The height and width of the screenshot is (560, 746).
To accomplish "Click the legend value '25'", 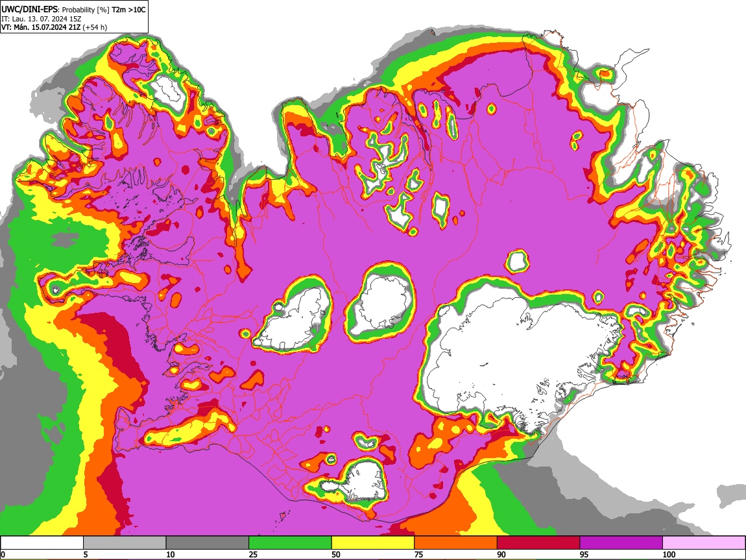I will pyautogui.click(x=253, y=554).
